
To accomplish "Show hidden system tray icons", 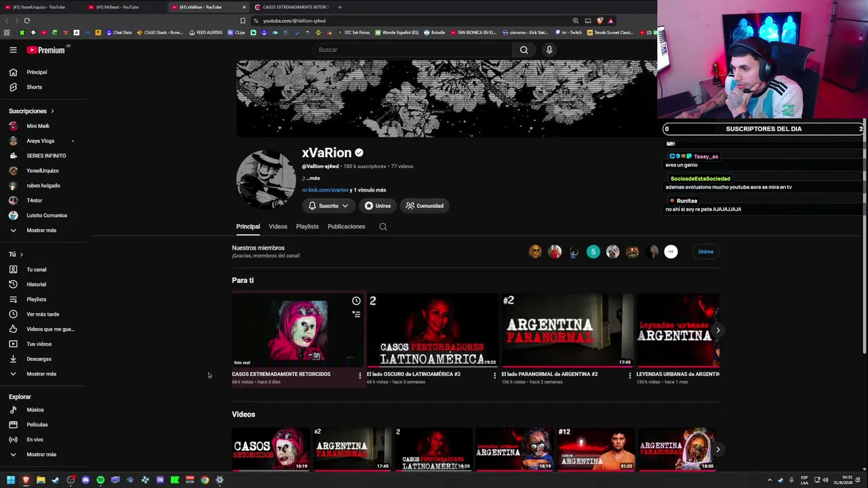I will coord(769,480).
